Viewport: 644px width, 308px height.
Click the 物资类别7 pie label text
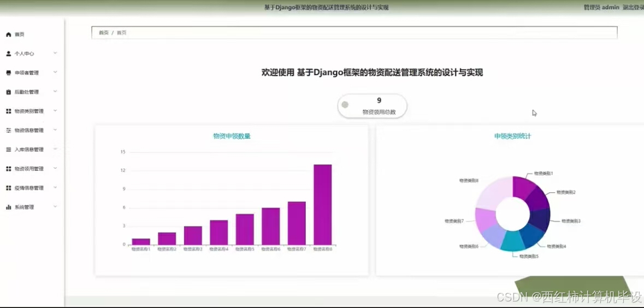[454, 221]
